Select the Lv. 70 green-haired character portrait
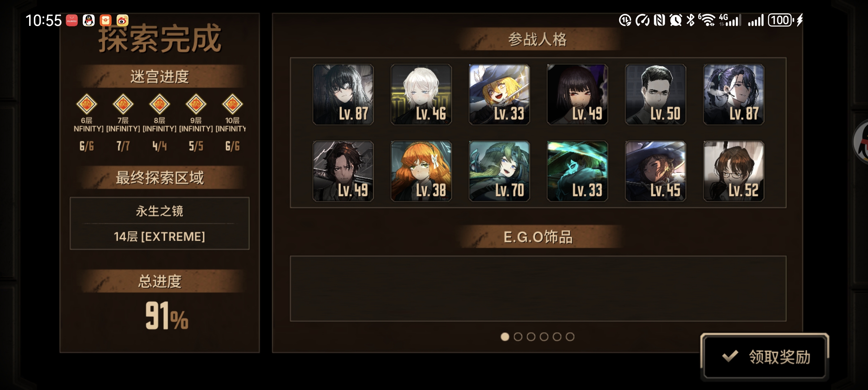 pos(499,171)
